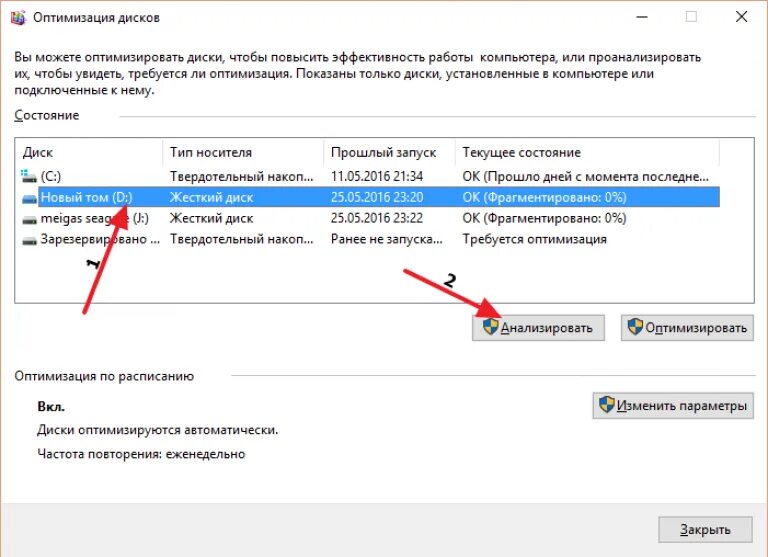Close dialog with the Закрыть button
Image resolution: width=768 pixels, height=557 pixels.
[x=705, y=530]
